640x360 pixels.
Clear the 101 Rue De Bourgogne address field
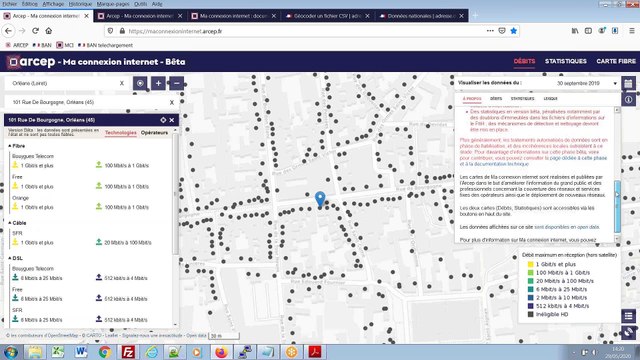pyautogui.click(x=172, y=102)
